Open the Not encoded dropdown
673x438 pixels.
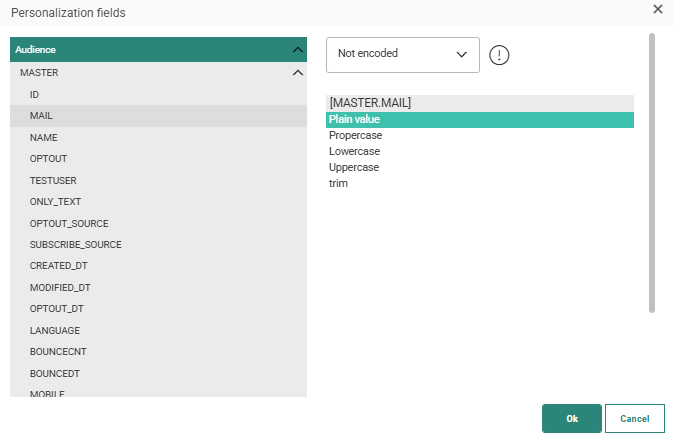pyautogui.click(x=402, y=54)
